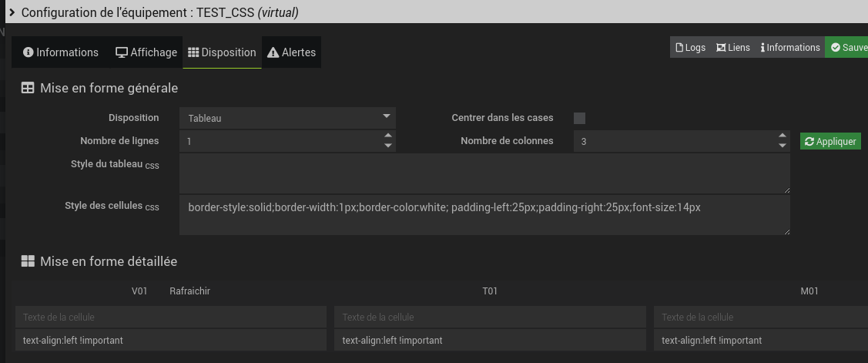
Task: Click the Liens network icon
Action: point(721,48)
